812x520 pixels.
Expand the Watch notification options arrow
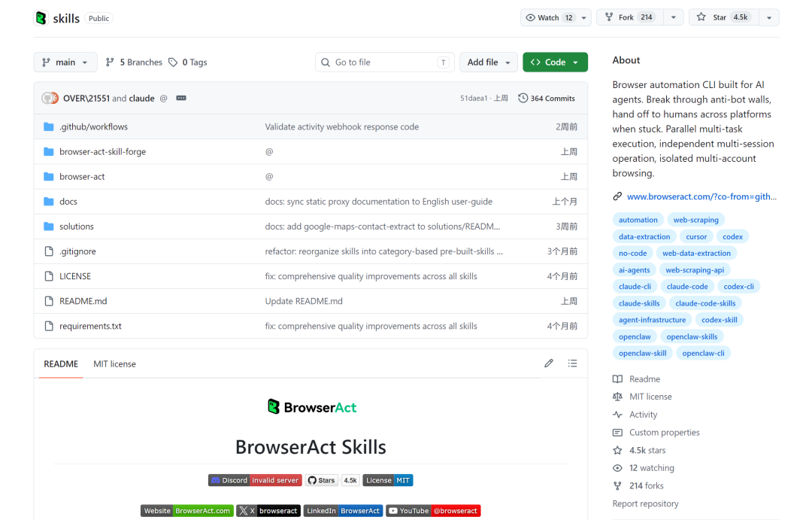[584, 17]
